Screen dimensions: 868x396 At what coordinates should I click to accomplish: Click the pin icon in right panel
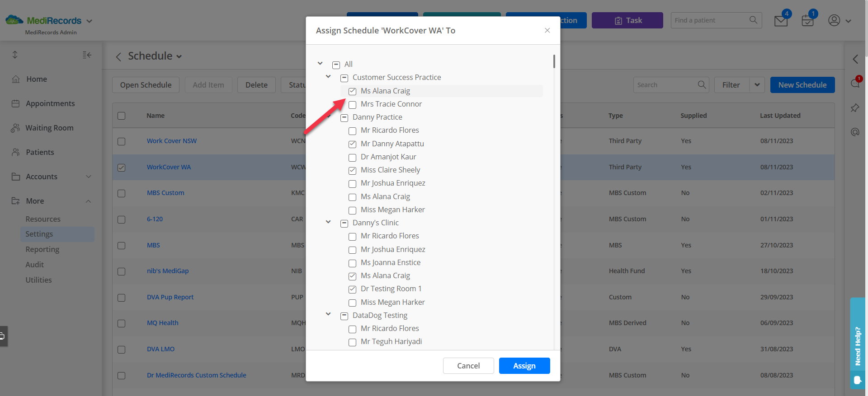coord(855,108)
